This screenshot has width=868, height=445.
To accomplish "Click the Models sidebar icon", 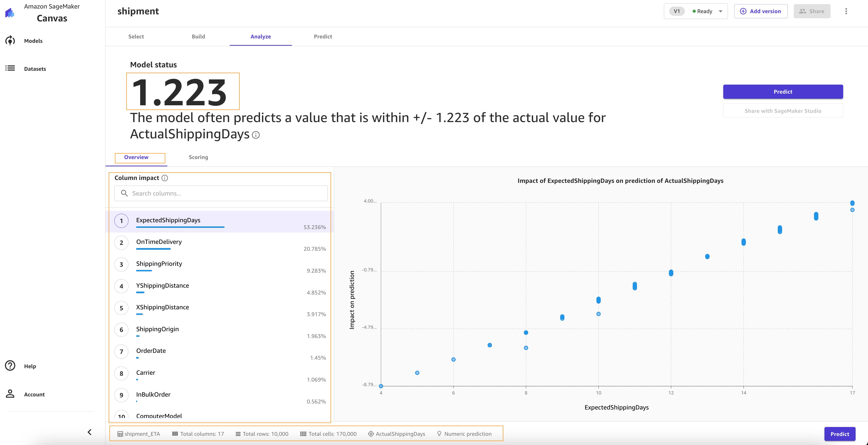I will [x=10, y=41].
